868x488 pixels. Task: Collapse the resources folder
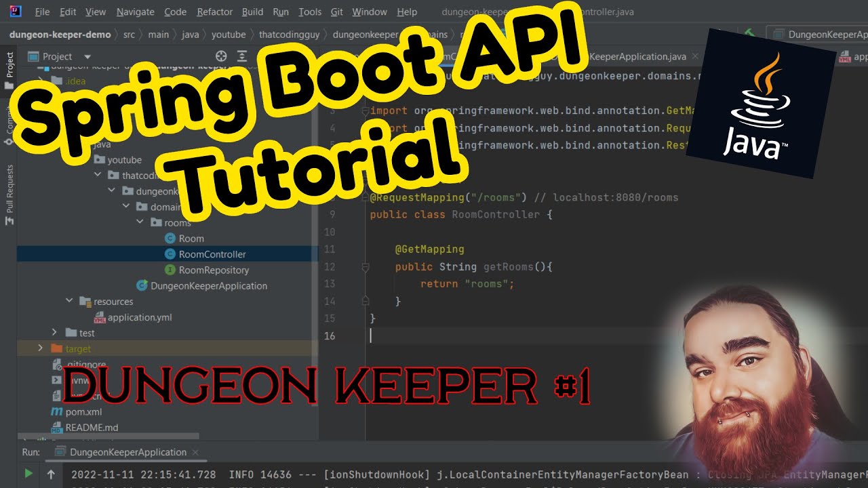pos(69,302)
